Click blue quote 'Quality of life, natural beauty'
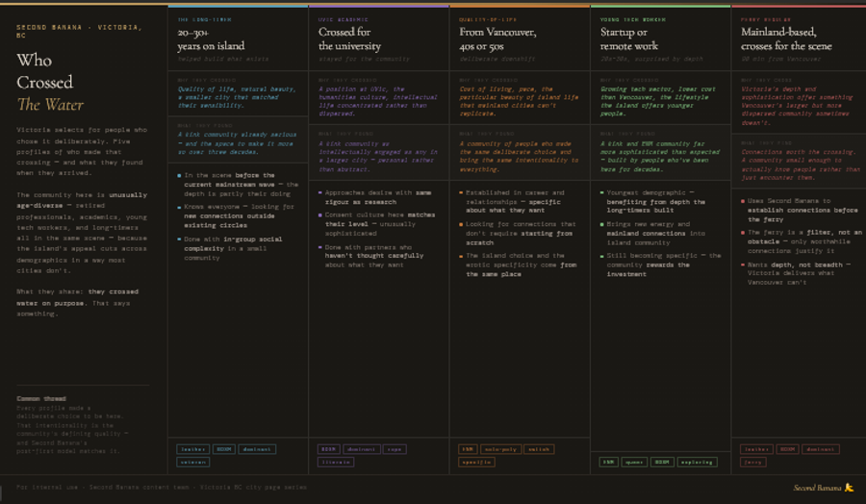The width and height of the screenshot is (866, 504). point(237,97)
